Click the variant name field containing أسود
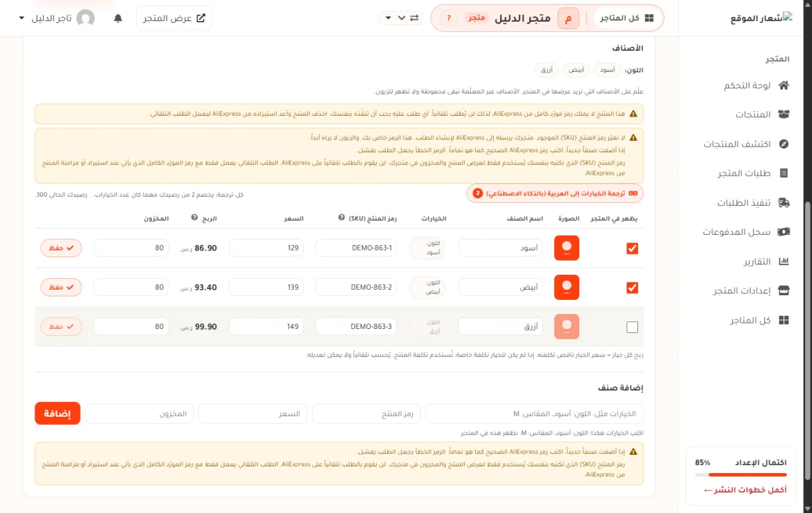Viewport: 812px width, 513px height. tap(501, 248)
